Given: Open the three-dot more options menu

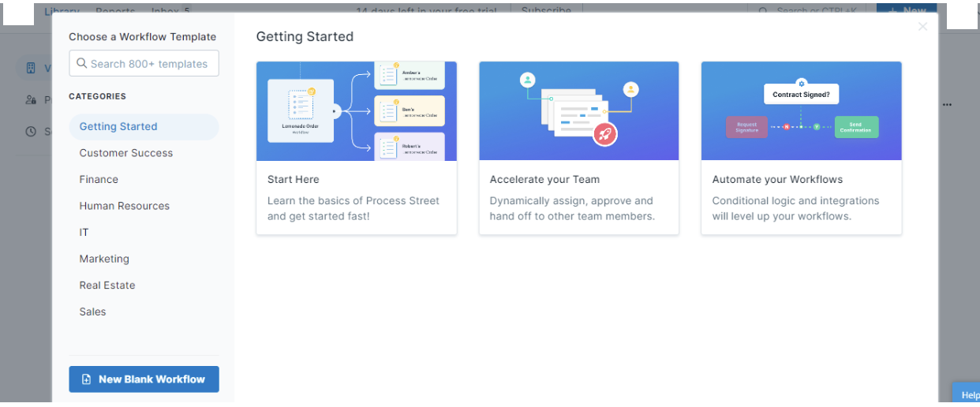Looking at the screenshot, I should tap(947, 104).
